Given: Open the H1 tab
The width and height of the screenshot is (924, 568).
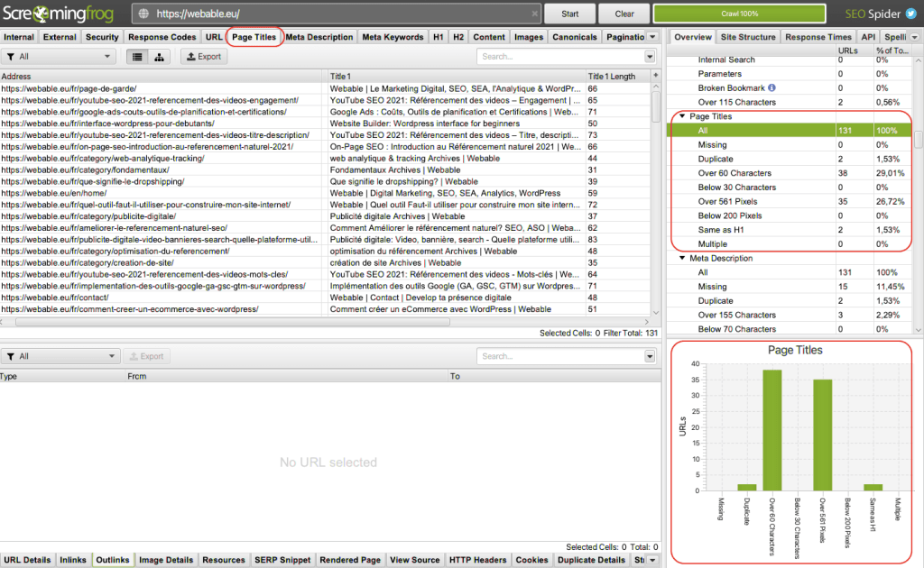Looking at the screenshot, I should pyautogui.click(x=438, y=36).
